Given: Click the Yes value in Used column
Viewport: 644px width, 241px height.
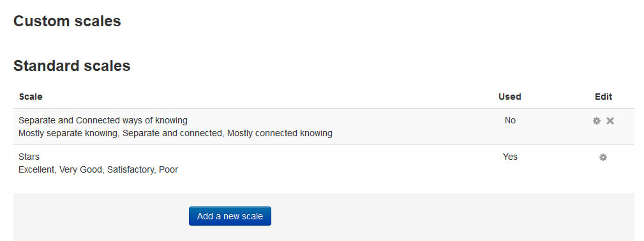Looking at the screenshot, I should [510, 157].
